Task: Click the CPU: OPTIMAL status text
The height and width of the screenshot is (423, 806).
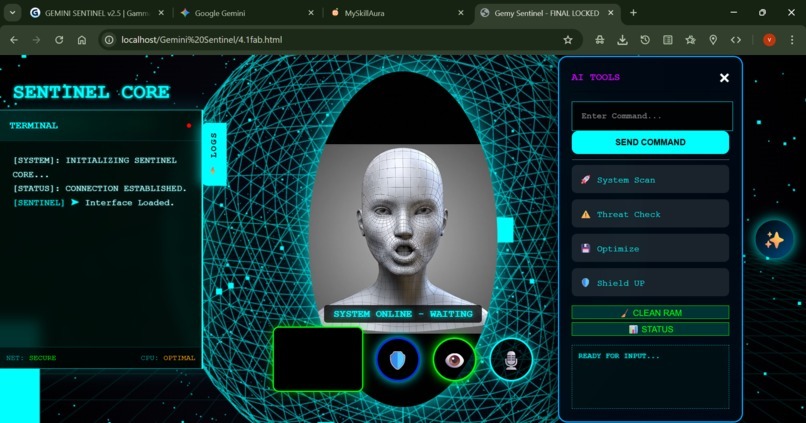Action: click(168, 358)
